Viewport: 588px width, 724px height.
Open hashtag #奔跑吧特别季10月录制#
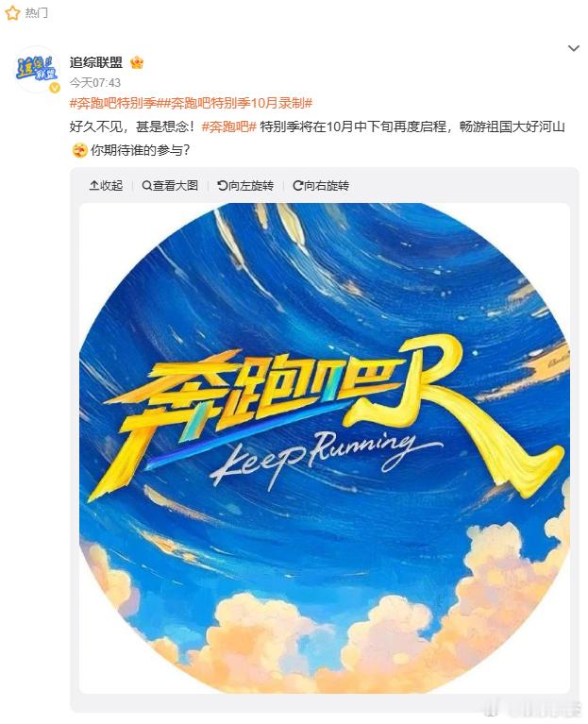[238, 103]
